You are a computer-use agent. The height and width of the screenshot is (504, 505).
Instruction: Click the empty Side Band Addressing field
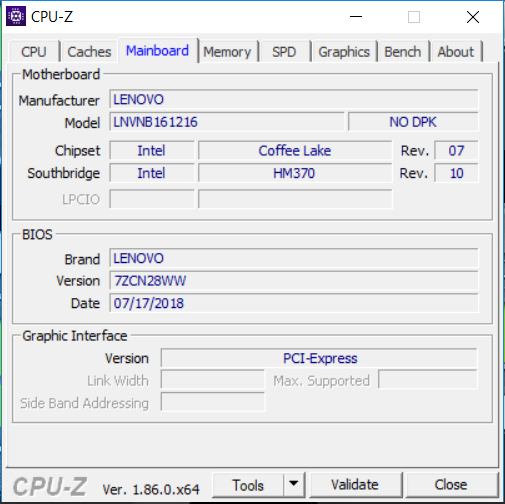[x=213, y=402]
